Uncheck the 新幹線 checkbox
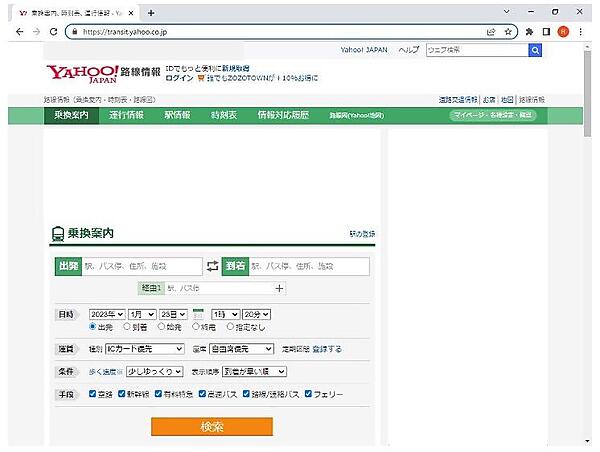The width and height of the screenshot is (600, 452). click(x=122, y=393)
